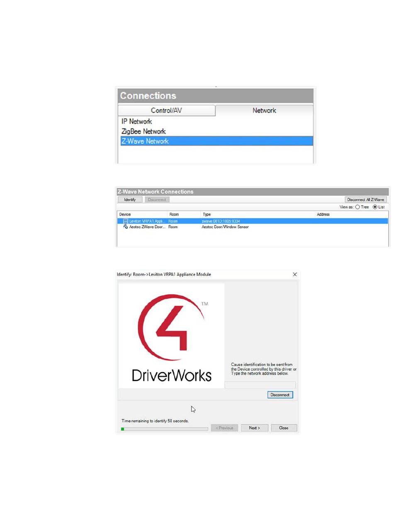The image size is (394, 532).
Task: Select Z-Wave Network entry
Action: [x=145, y=141]
